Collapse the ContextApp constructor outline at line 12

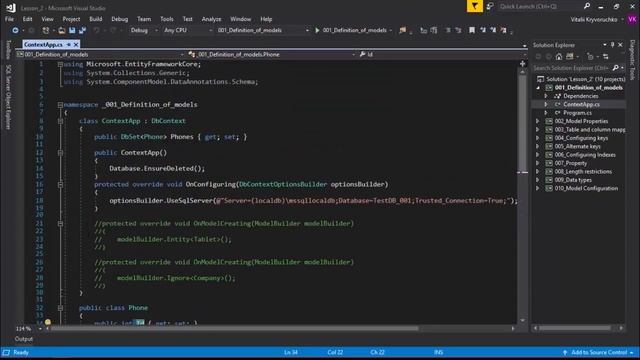pyautogui.click(x=60, y=153)
